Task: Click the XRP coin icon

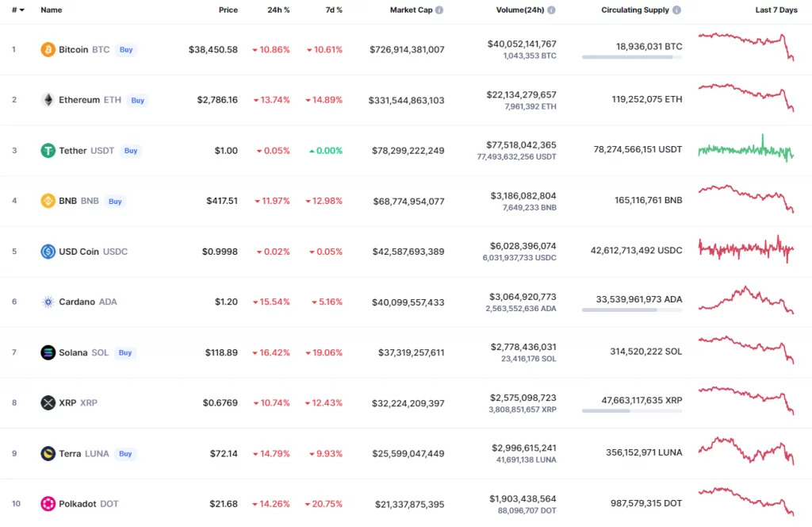Action: [47, 402]
